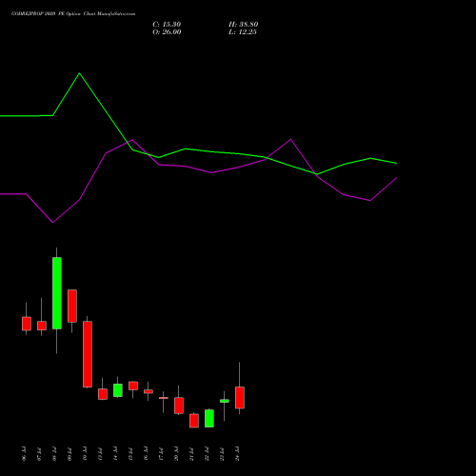Click the 13 Jul date axis label
476x476 pixels.
(100, 454)
